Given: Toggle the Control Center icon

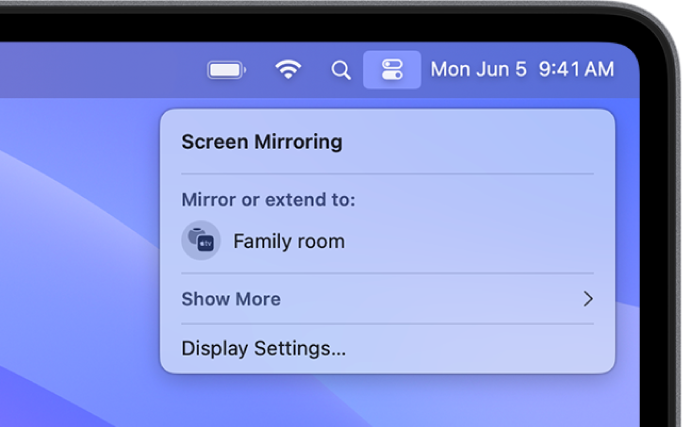Looking at the screenshot, I should 392,70.
